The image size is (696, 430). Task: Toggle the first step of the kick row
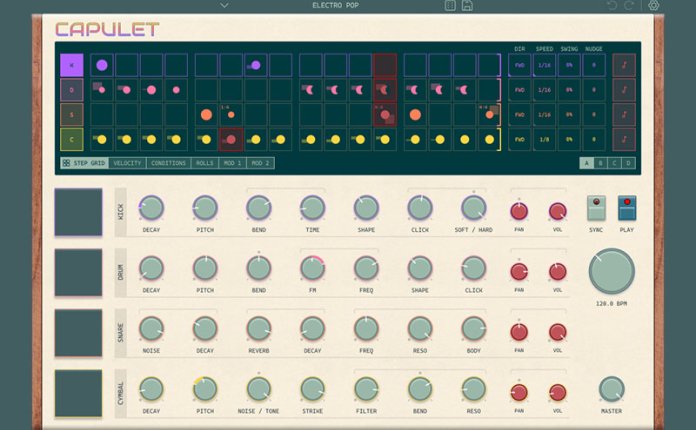point(102,65)
